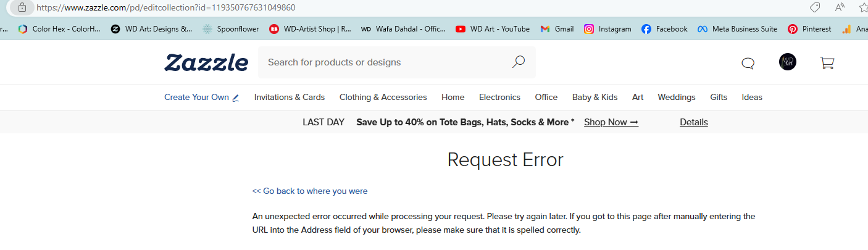This screenshot has width=868, height=250.
Task: Open the Invitations & Cards menu
Action: 290,97
